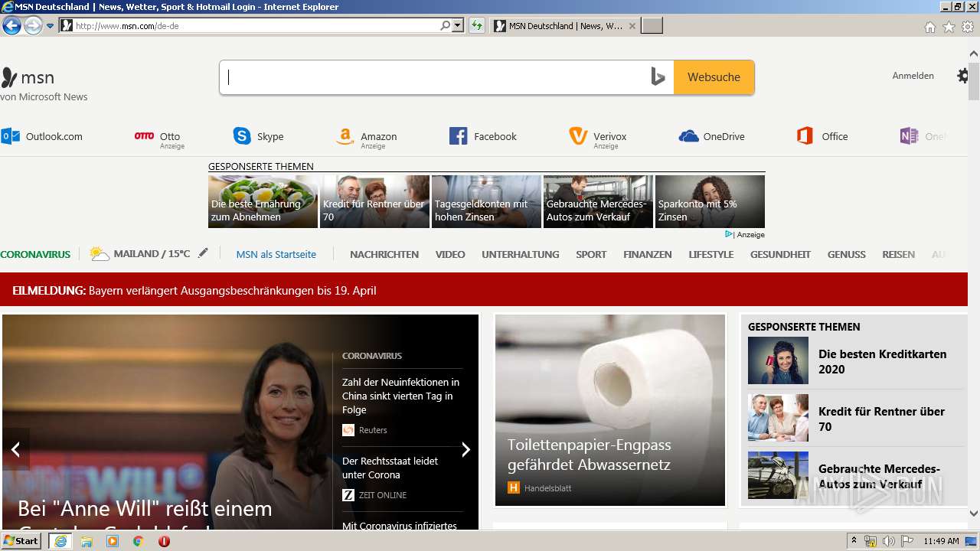Open the REISEN menu item
The image size is (980, 551).
tap(898, 254)
